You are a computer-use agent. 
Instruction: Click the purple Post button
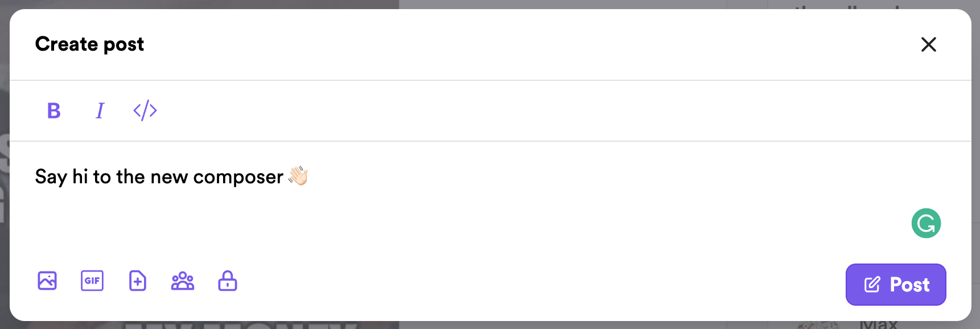click(x=896, y=285)
